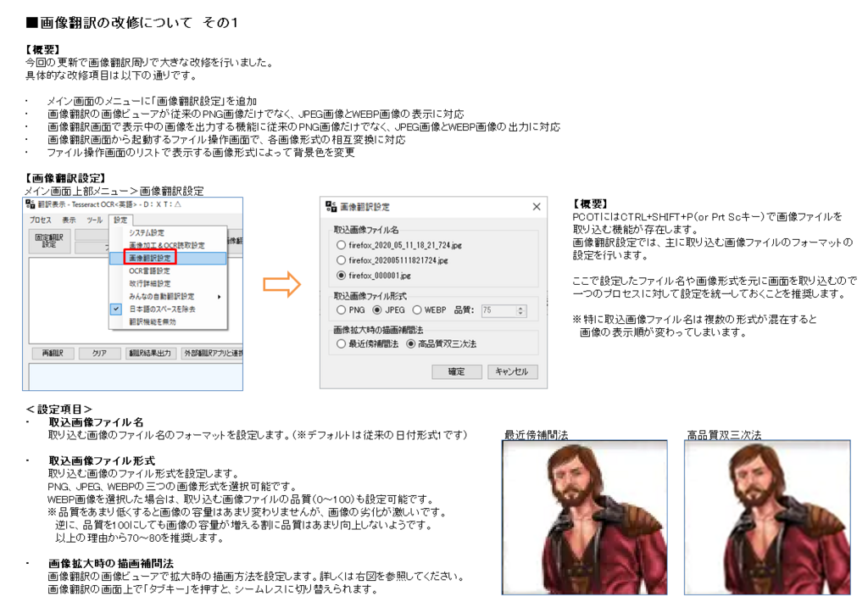This screenshot has height=608, width=868.
Task: Click the 最近傍補間法 sample portrait image
Action: [x=585, y=517]
